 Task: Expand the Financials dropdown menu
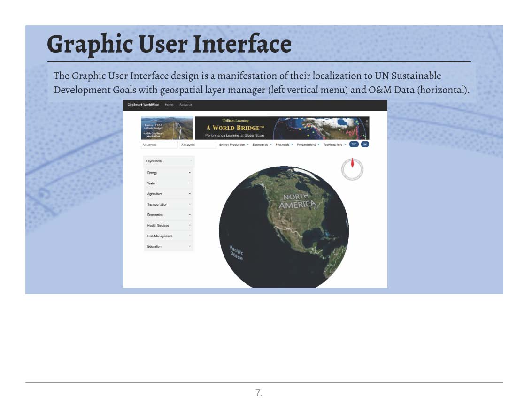[x=284, y=145]
